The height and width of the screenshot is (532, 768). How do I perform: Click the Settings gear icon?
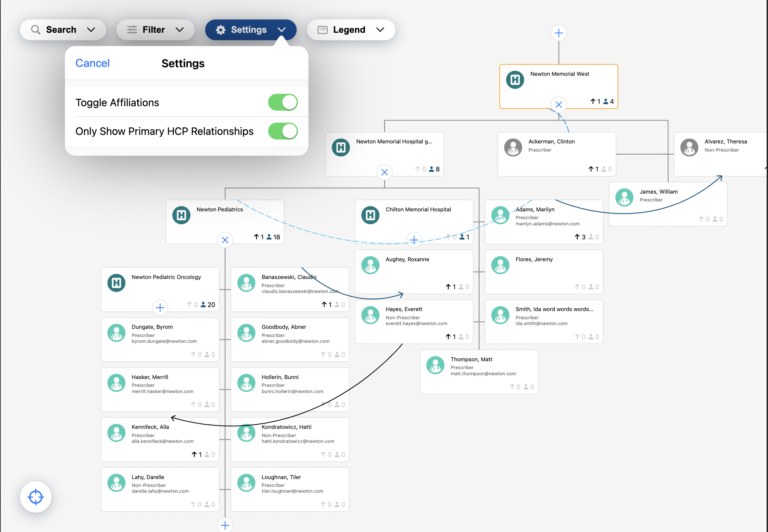(x=221, y=30)
